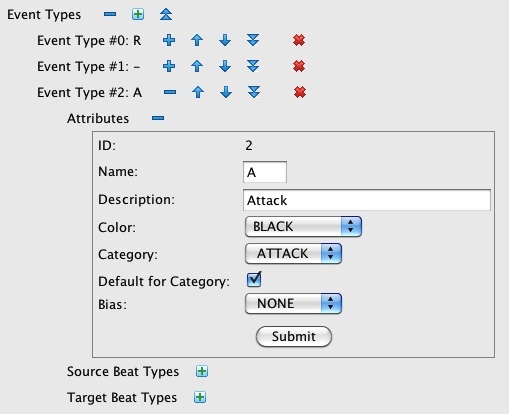Expand Source Beat Types

[202, 371]
